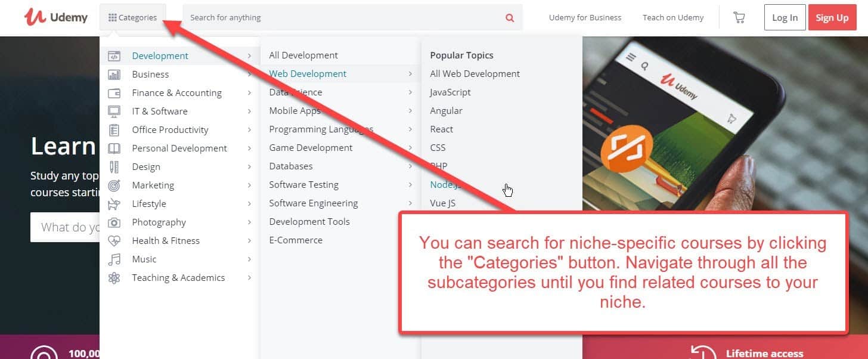Open the Data Science category
The image size is (868, 359).
(x=295, y=92)
